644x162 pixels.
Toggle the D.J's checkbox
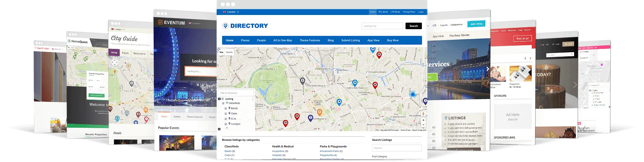[226, 119]
